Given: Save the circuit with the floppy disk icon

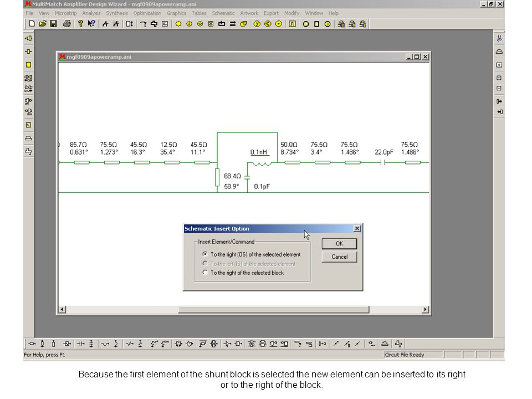Looking at the screenshot, I should [53, 24].
